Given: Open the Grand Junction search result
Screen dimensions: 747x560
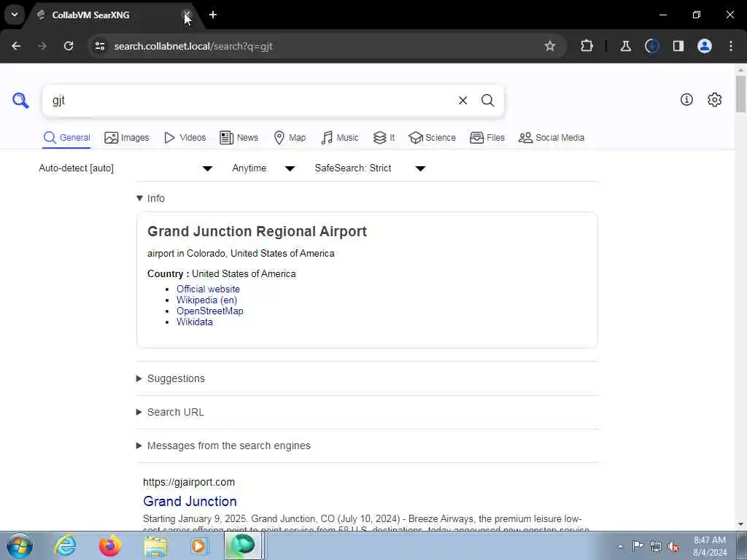Looking at the screenshot, I should pyautogui.click(x=190, y=501).
